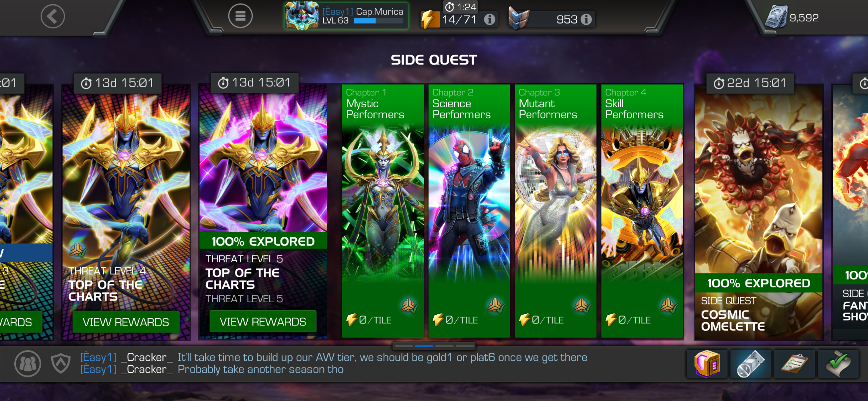View rewards for Threat Level 5
Screen dimensions: 868x401
click(x=263, y=322)
